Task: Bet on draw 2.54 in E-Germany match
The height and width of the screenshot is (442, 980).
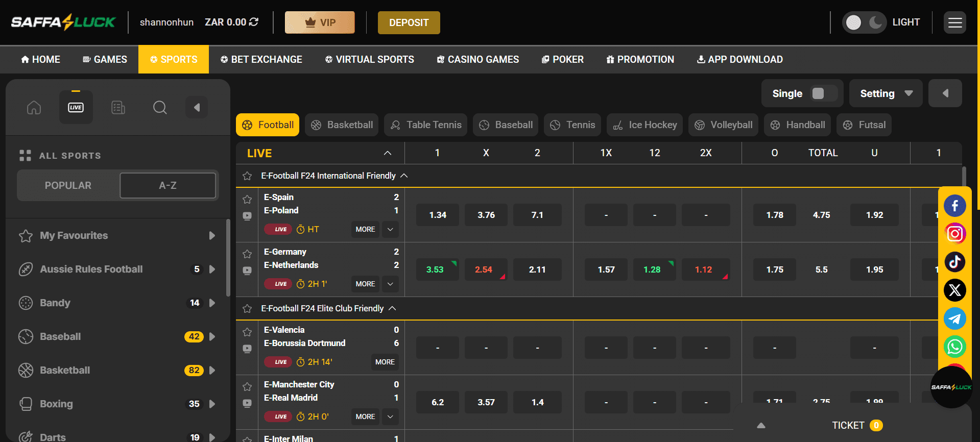Action: pyautogui.click(x=486, y=269)
